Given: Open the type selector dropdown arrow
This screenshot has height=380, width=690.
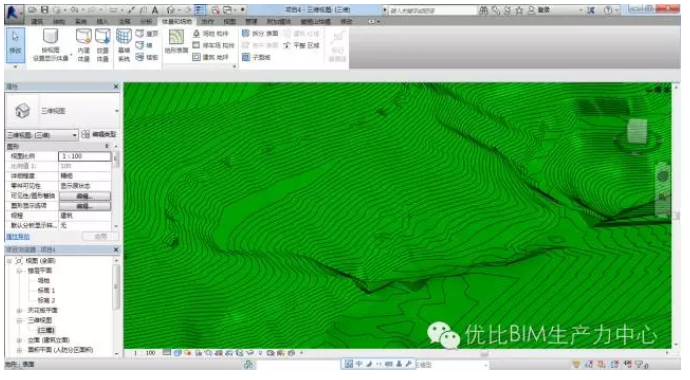Looking at the screenshot, I should (117, 111).
